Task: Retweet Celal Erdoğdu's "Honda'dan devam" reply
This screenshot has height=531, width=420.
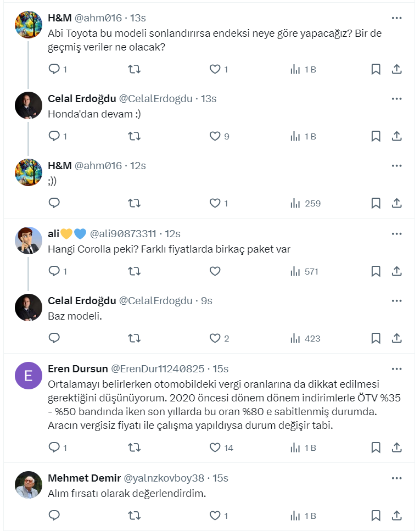Action: [134, 136]
